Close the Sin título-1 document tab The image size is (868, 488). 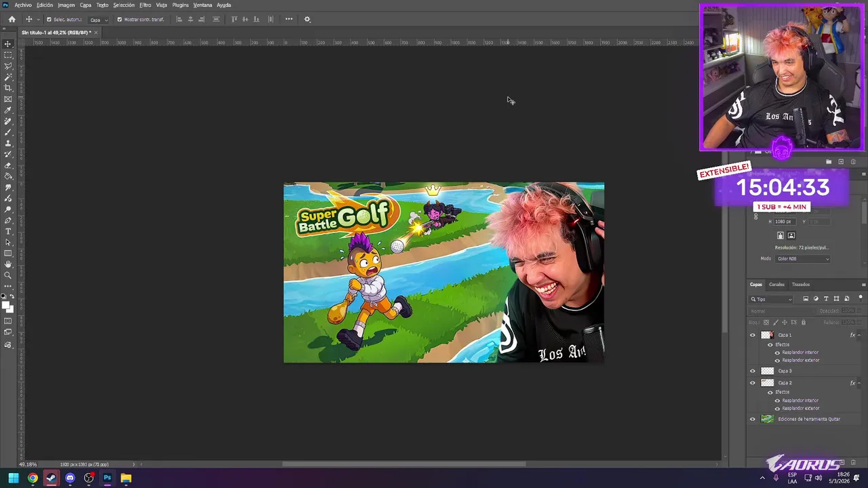click(x=96, y=33)
